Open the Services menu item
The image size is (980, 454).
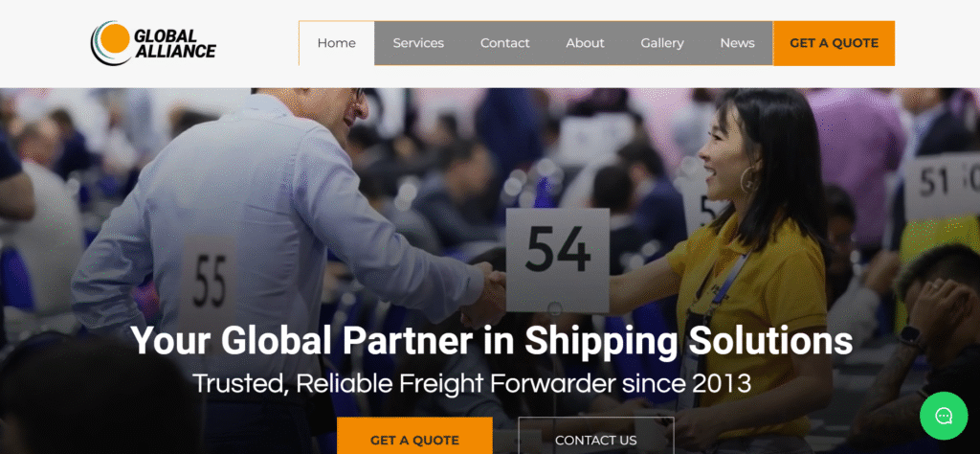click(418, 43)
